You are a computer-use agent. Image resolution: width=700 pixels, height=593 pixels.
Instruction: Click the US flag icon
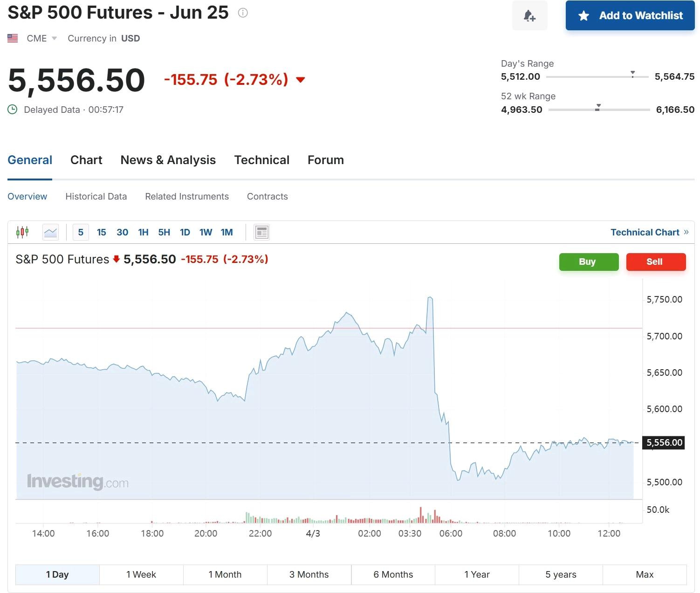tap(13, 38)
